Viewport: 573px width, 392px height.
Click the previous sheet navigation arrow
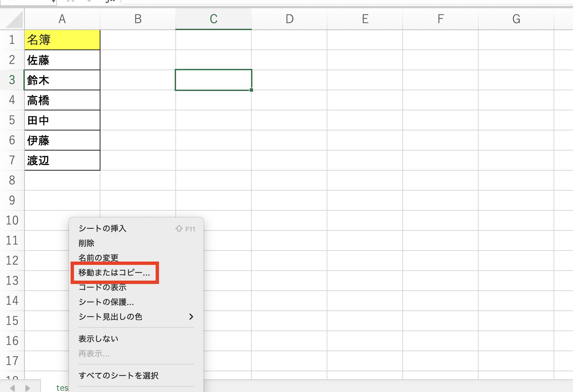12,388
